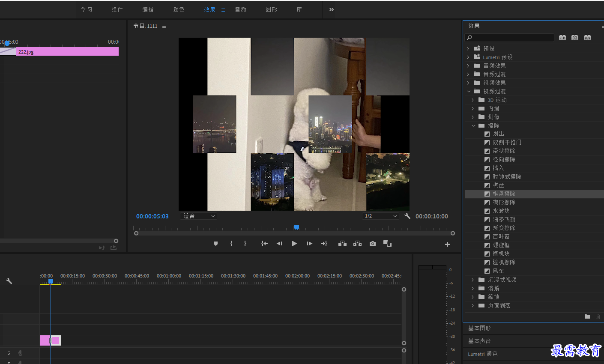
Task: Expand the 音频效果 folder
Action: coord(468,66)
